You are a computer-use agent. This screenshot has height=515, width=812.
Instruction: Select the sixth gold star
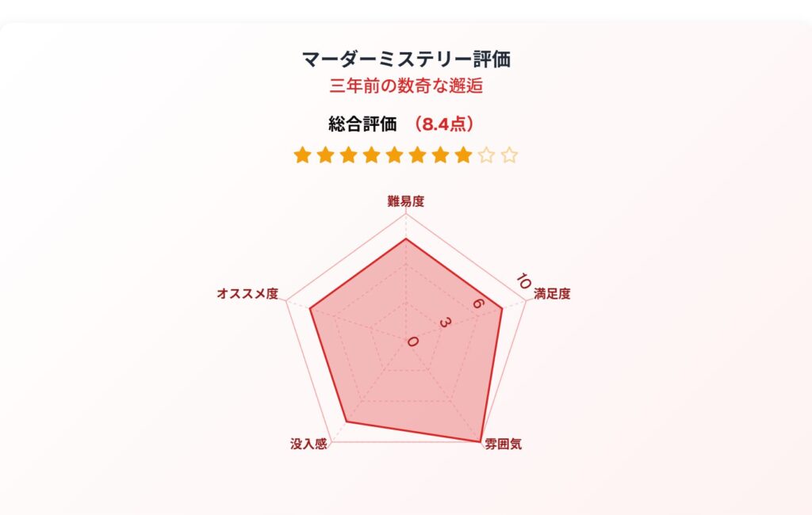417,154
